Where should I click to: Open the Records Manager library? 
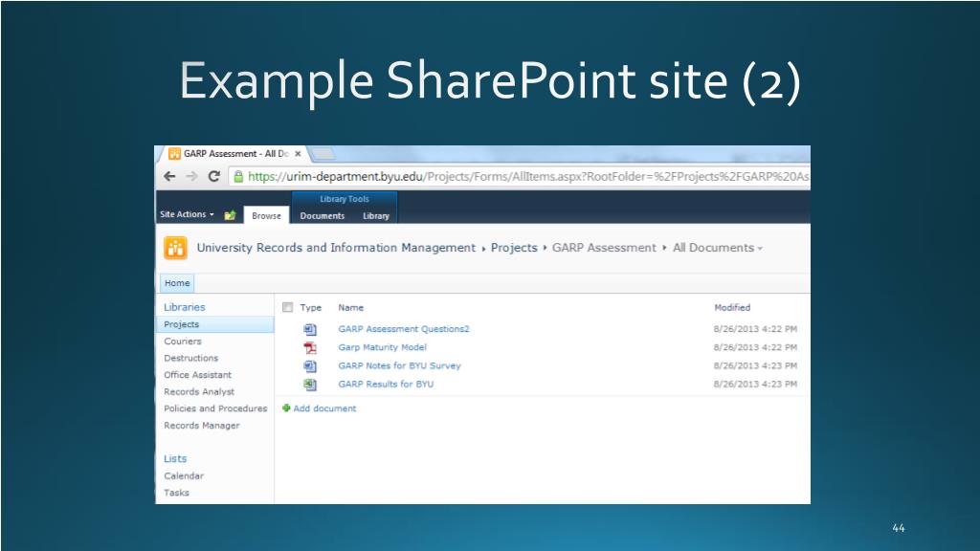[x=202, y=426]
